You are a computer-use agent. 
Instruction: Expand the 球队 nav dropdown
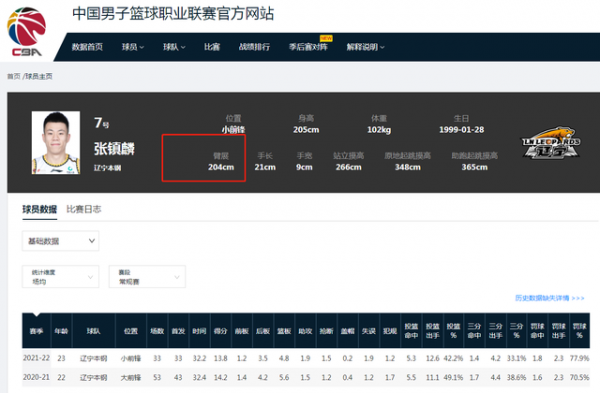pos(174,47)
